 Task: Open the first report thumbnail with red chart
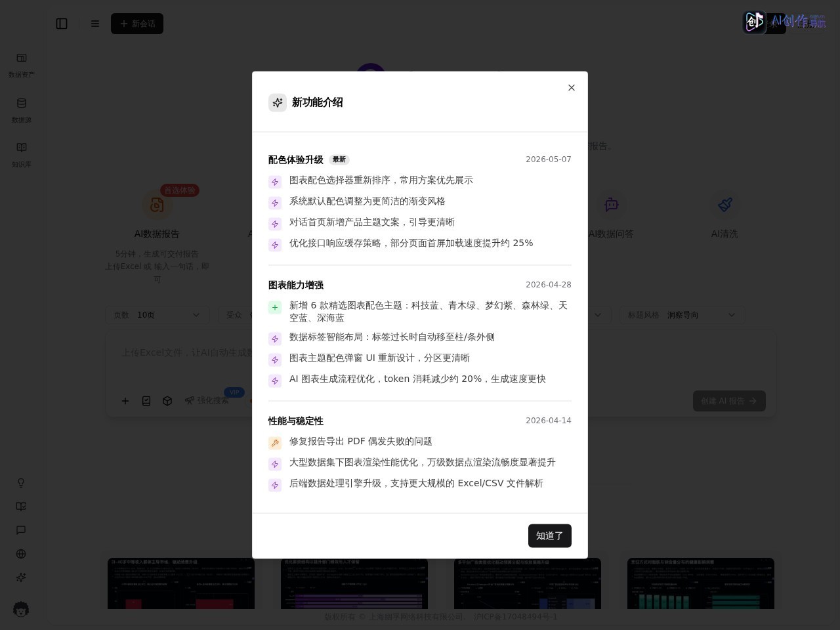[x=181, y=583]
